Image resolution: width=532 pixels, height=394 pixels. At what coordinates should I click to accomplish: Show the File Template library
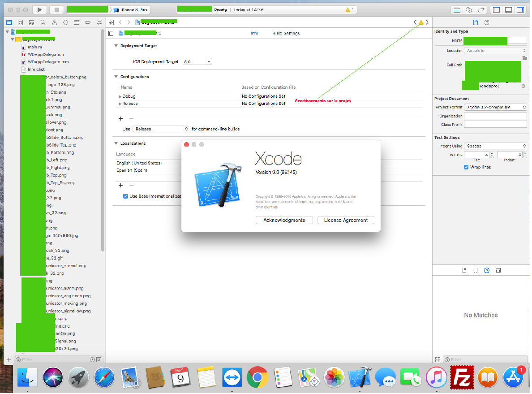coord(464,271)
